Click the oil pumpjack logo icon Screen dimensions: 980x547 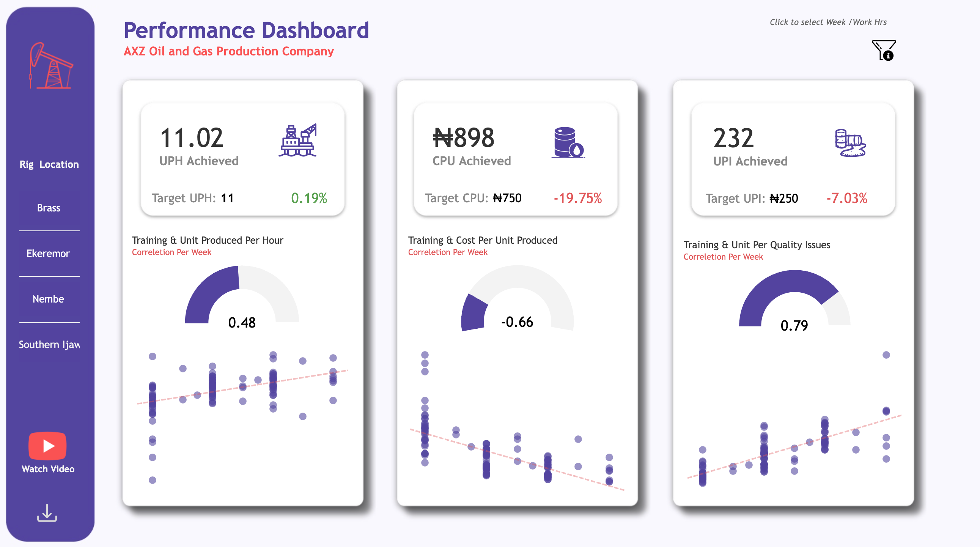pyautogui.click(x=50, y=65)
